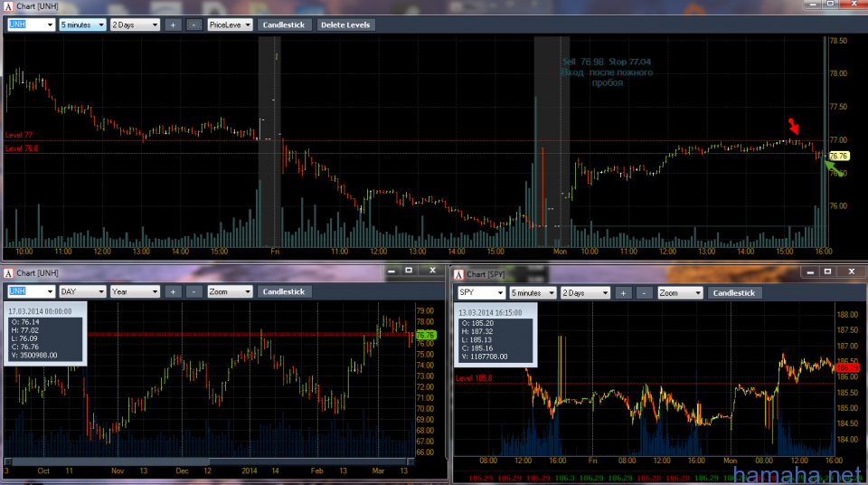Minimize the top Chart [UNH] window
Image resolution: width=868 pixels, height=485 pixels.
pyautogui.click(x=813, y=4)
